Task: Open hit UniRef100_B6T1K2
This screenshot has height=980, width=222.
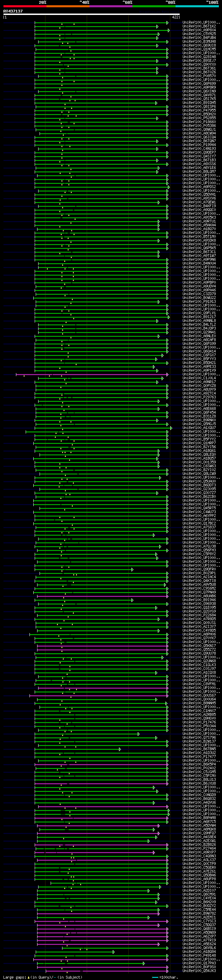Action: [x=199, y=26]
